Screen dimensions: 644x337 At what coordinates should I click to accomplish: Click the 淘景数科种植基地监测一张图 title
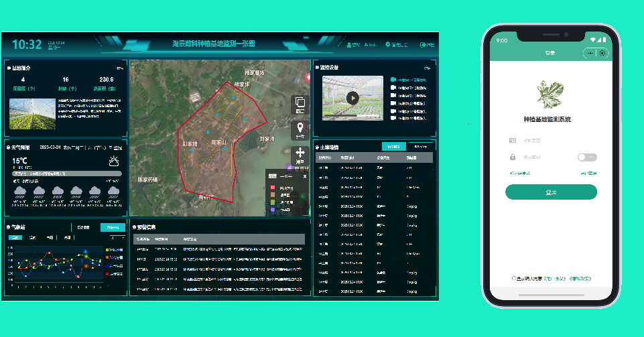pyautogui.click(x=214, y=44)
